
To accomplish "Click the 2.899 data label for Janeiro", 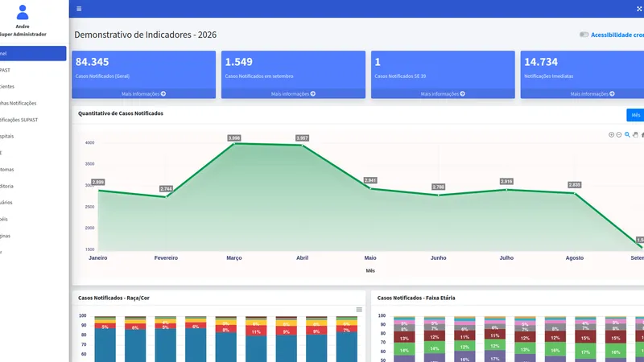I will tap(97, 183).
